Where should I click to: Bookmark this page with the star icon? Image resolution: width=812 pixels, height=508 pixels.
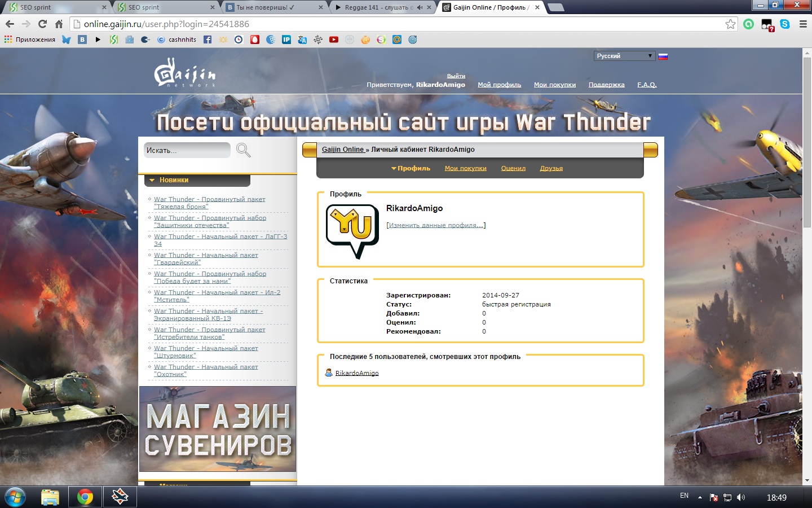tap(730, 24)
